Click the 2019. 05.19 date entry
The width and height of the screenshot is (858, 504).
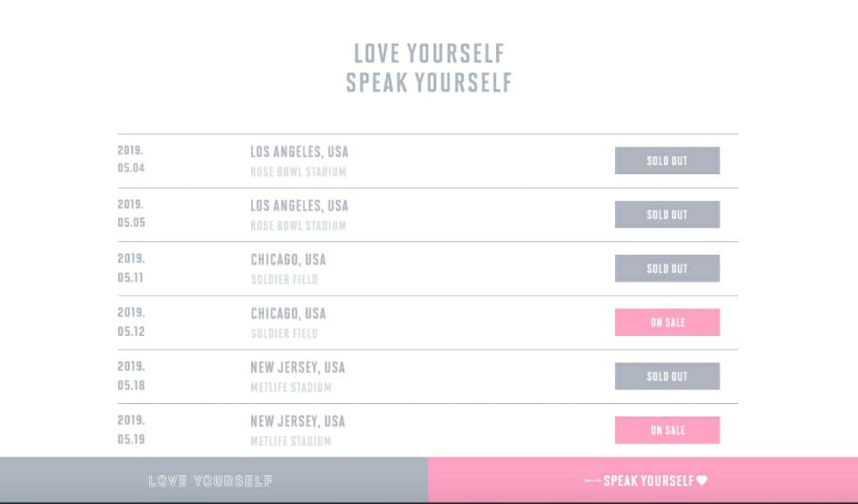(131, 429)
